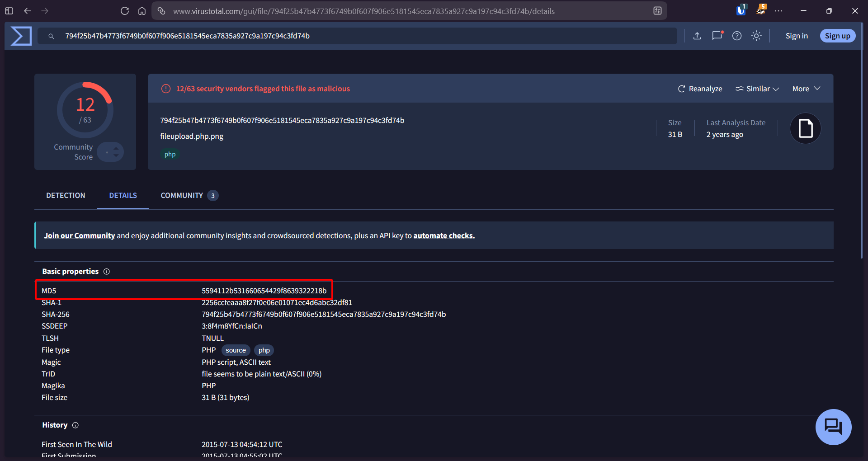Click the source file type tag
Screen dimensions: 868x461
click(236, 350)
